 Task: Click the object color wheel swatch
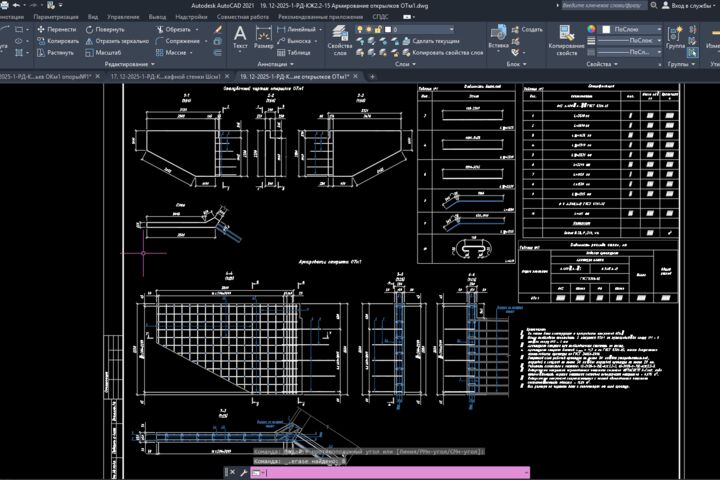[591, 29]
